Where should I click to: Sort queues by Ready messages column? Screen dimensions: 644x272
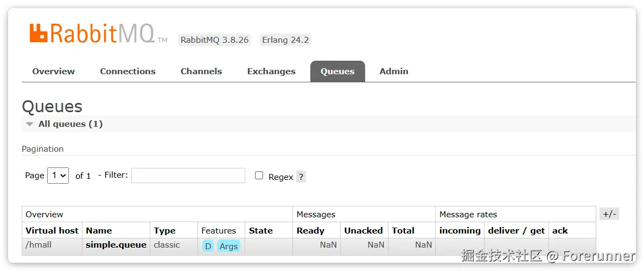(310, 230)
